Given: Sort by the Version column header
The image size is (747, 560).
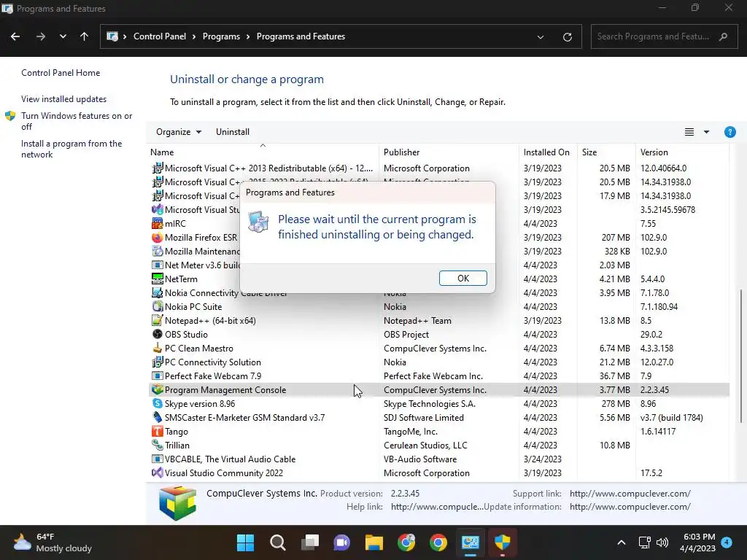Looking at the screenshot, I should click(x=682, y=152).
